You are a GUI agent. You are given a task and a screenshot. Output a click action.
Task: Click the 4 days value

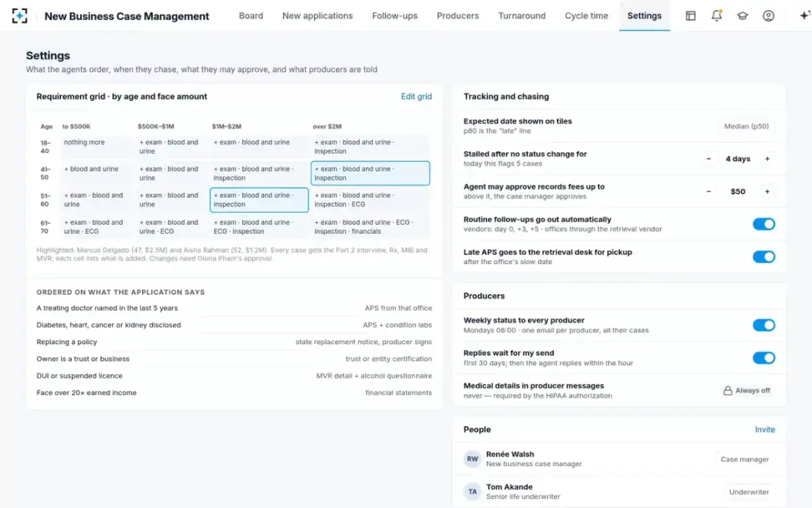point(738,159)
